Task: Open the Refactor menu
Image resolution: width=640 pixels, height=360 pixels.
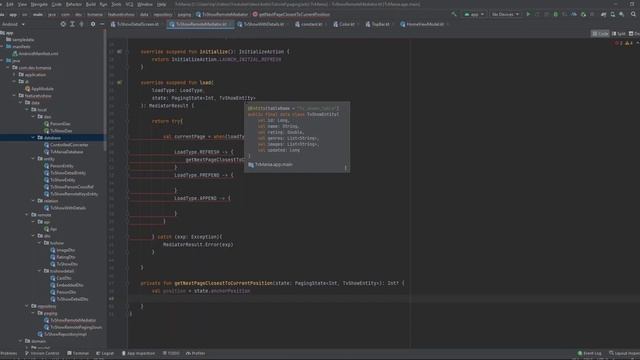Action: click(x=74, y=4)
